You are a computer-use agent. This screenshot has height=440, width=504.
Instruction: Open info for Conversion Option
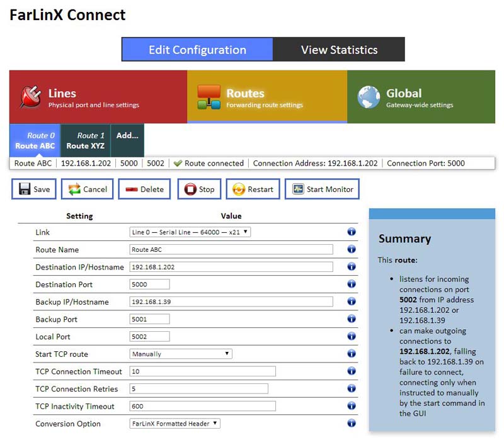click(x=352, y=423)
